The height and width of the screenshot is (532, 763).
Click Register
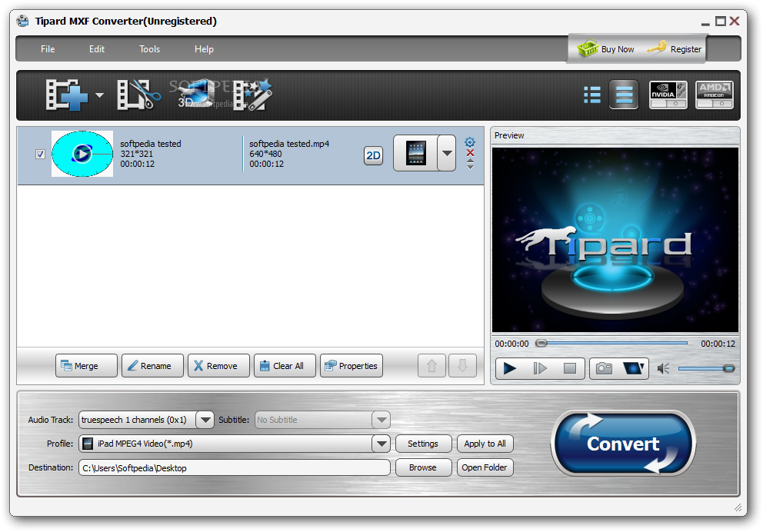point(675,48)
